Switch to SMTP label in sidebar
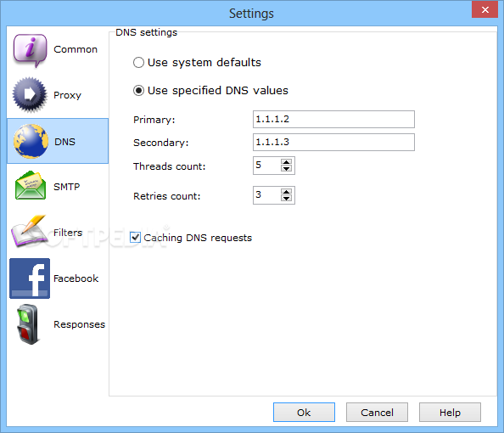 (x=66, y=187)
